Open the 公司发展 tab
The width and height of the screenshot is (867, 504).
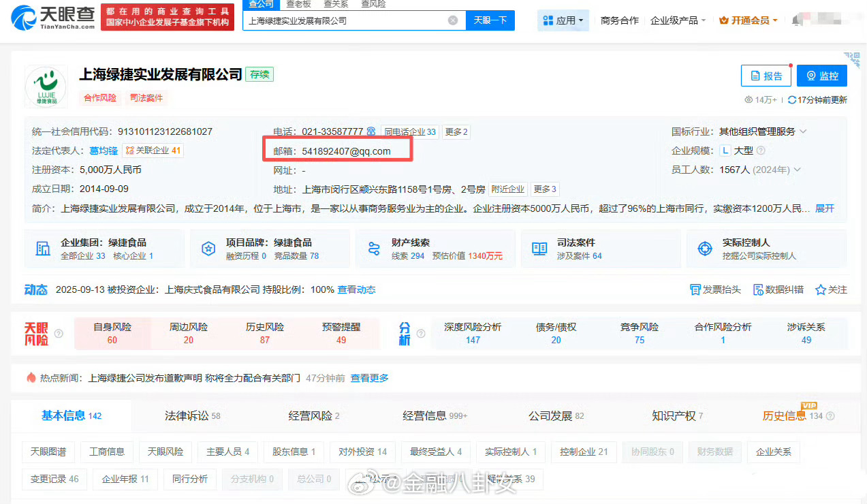tap(556, 415)
